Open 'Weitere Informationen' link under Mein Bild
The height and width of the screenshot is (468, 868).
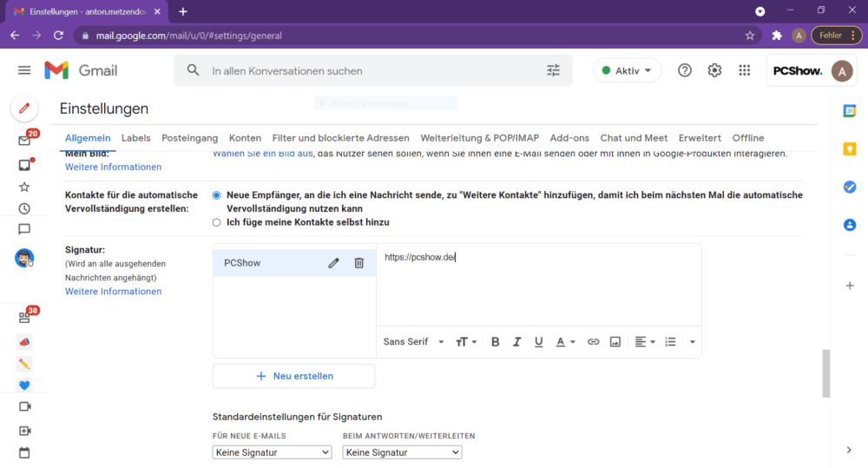(113, 167)
